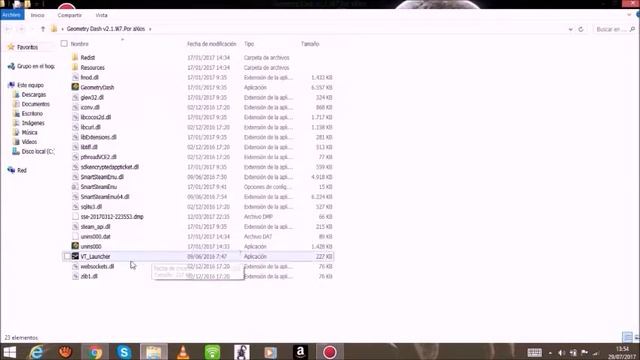Select the GeometryDash application icon

(x=75, y=87)
